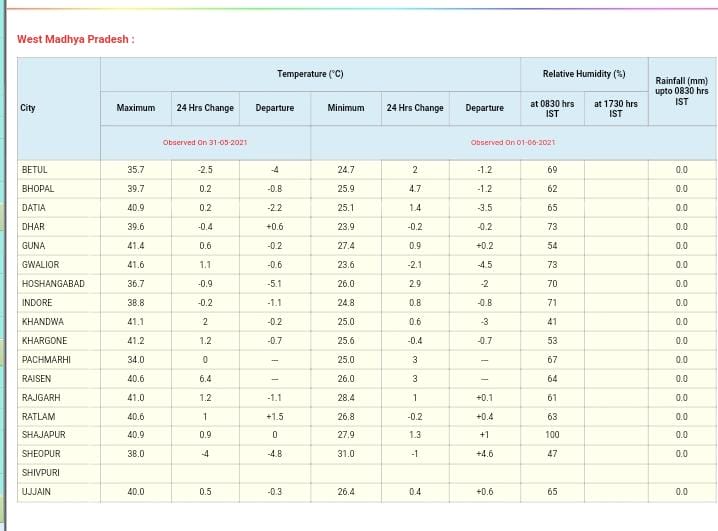718x531 pixels.
Task: Click the GWALIOR city name
Action: coord(40,265)
